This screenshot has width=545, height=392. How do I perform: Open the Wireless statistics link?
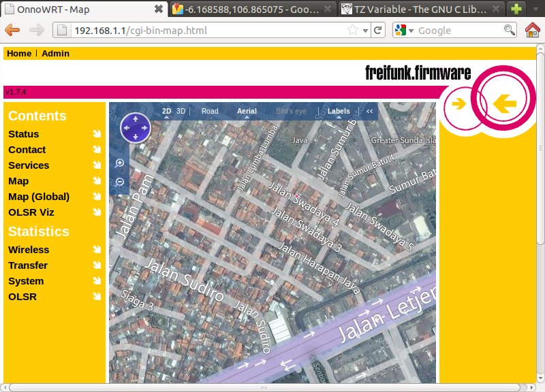[29, 250]
